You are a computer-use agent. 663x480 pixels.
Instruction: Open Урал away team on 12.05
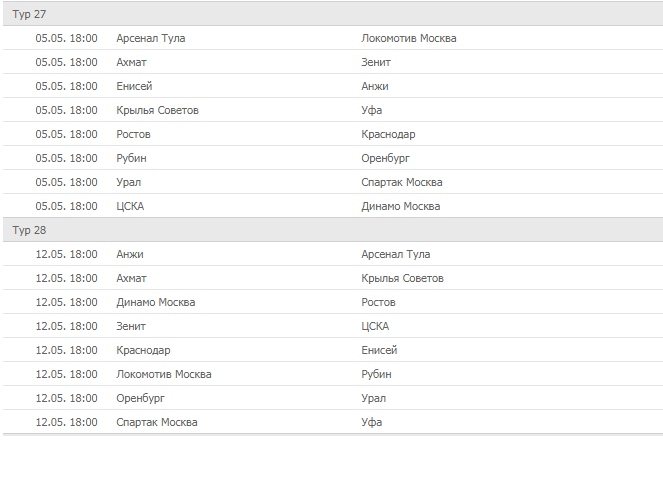click(374, 398)
